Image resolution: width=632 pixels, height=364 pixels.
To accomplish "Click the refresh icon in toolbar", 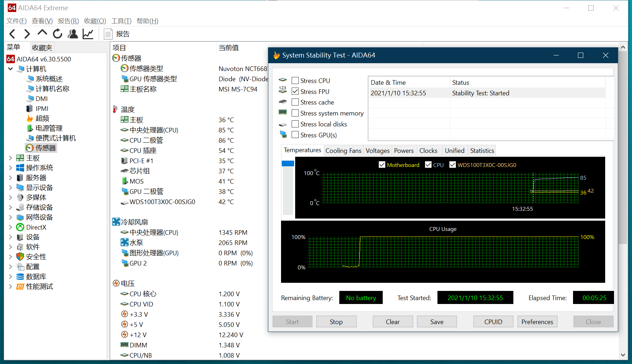I will (57, 34).
